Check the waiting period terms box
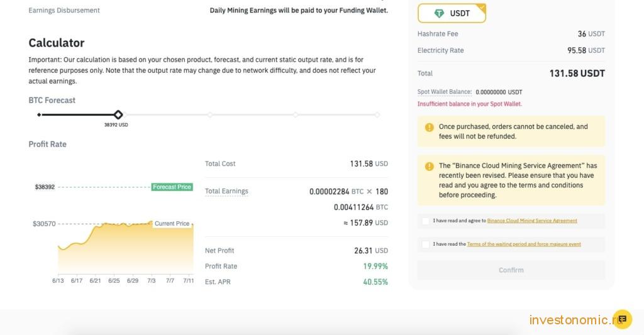This screenshot has height=335, width=644. (x=426, y=244)
